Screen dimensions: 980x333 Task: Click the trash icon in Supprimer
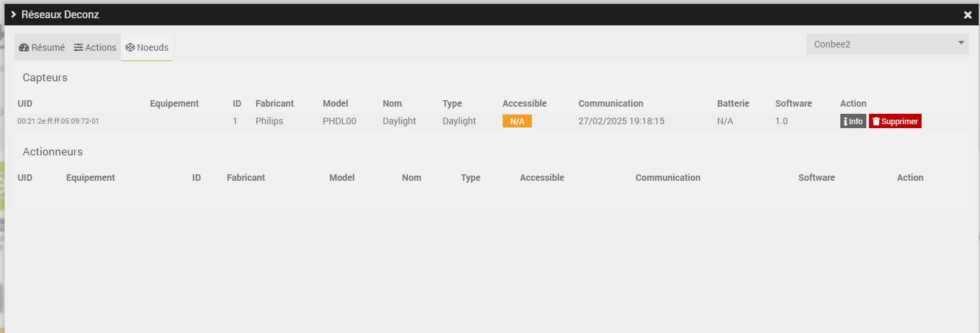[876, 122]
